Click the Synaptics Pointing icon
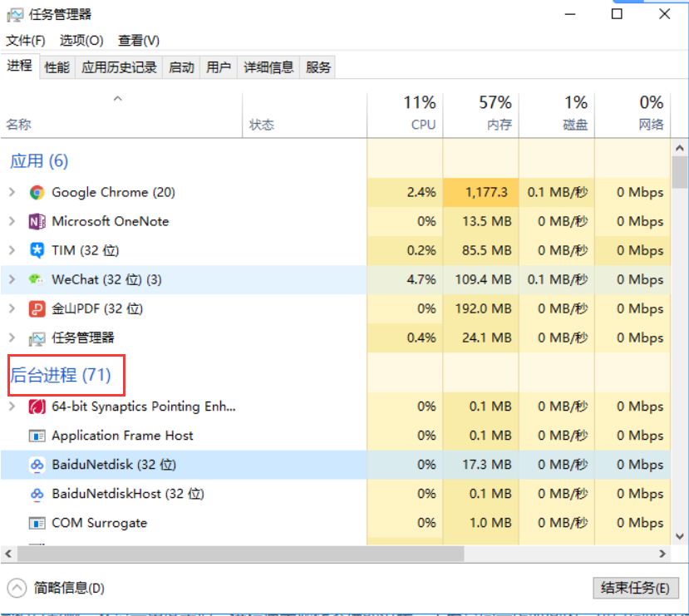 [x=37, y=407]
